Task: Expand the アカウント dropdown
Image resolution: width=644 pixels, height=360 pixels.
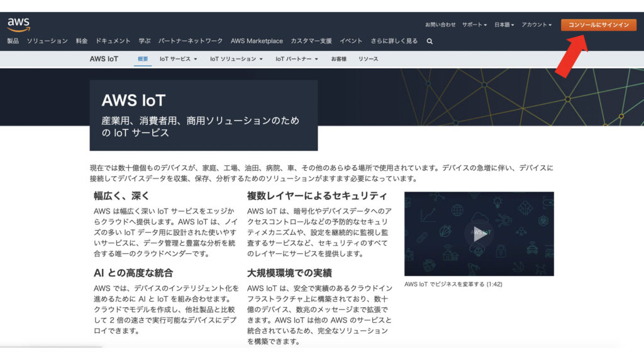Action: coord(536,25)
